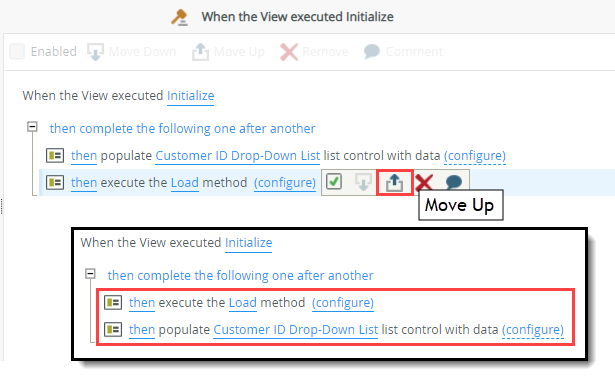Click the Move Up toolbar button

pos(228,52)
